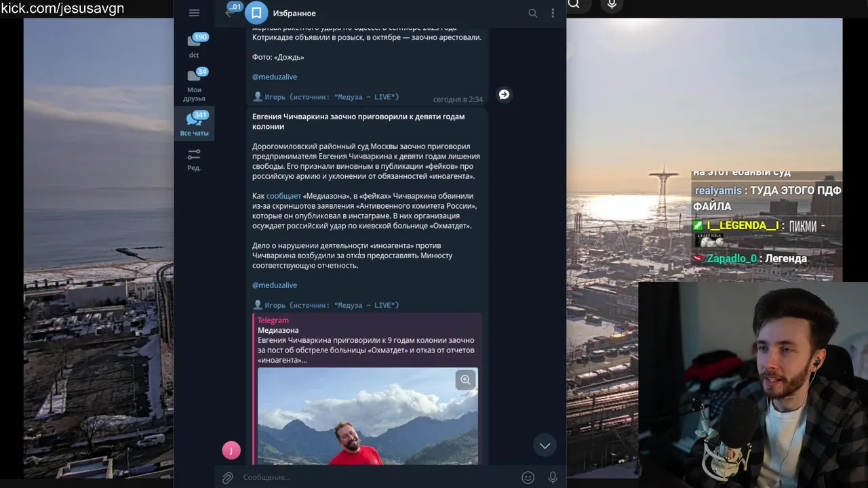868x488 pixels.
Task: Edit folders via Ред. button
Action: click(194, 160)
